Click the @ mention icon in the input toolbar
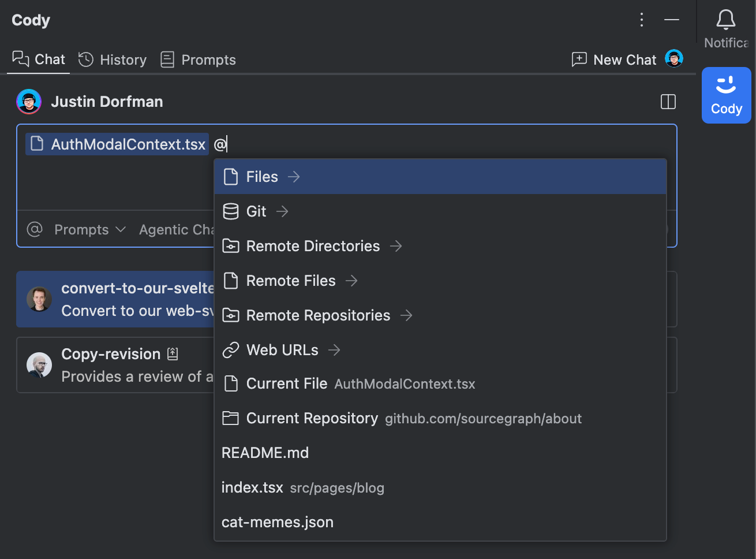This screenshot has width=756, height=559. pos(35,229)
